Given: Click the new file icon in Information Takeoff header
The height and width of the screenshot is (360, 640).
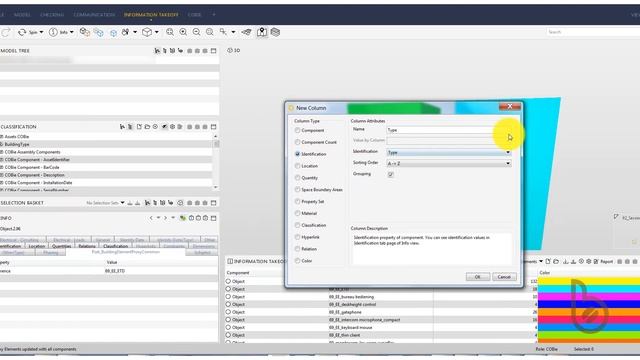Looking at the screenshot, I should click(x=548, y=261).
